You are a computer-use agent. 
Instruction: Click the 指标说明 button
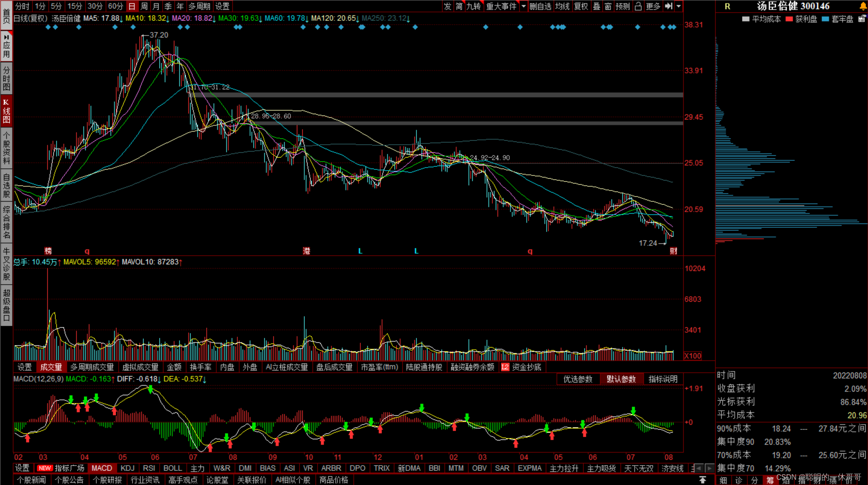tap(663, 379)
